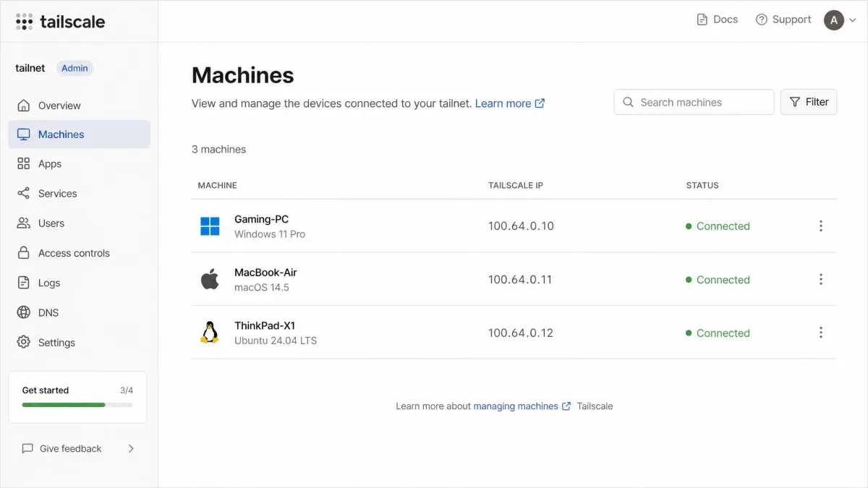Click the STATUS column header
This screenshot has height=488, width=868.
pyautogui.click(x=702, y=186)
